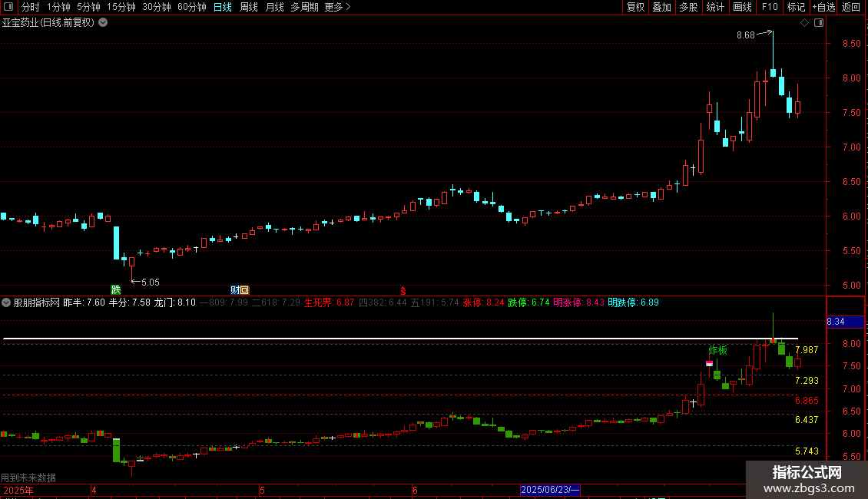Image resolution: width=868 pixels, height=499 pixels.
Task: Switch to 周线 weekly chart
Action: coord(249,7)
